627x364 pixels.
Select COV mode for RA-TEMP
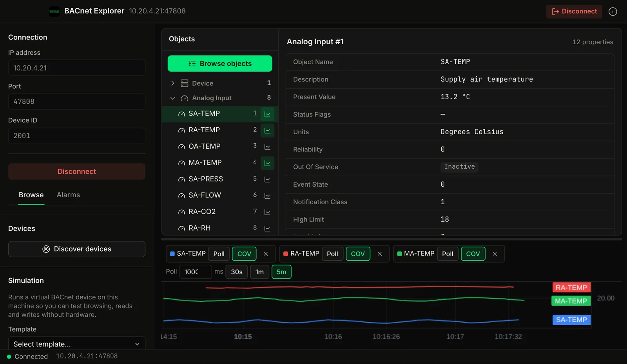(x=358, y=254)
